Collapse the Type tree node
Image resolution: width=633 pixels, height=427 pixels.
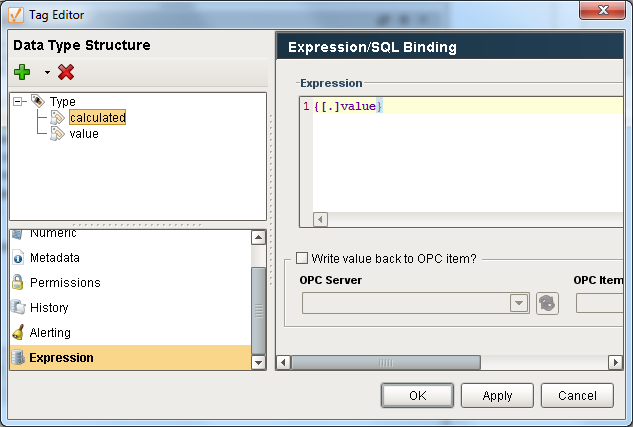click(x=19, y=101)
